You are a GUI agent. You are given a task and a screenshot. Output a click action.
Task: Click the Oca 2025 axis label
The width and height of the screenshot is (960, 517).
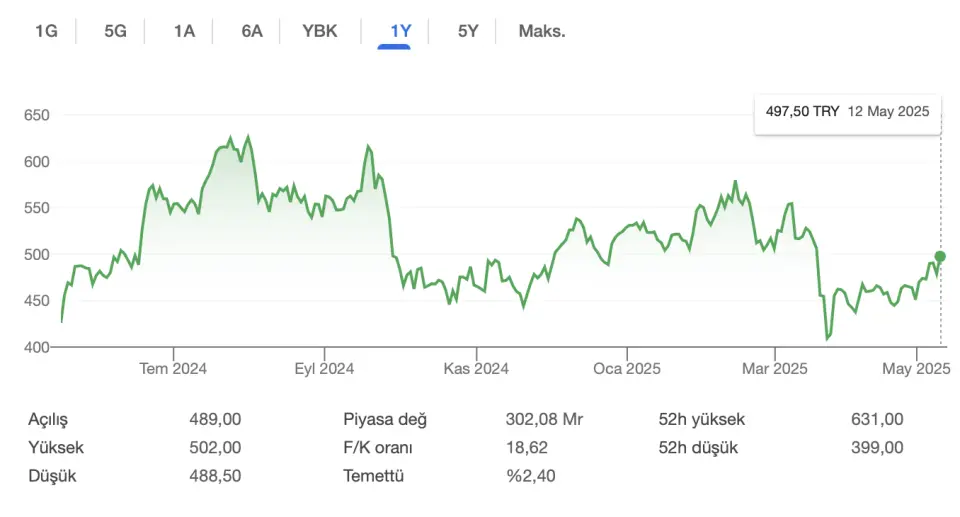point(626,369)
